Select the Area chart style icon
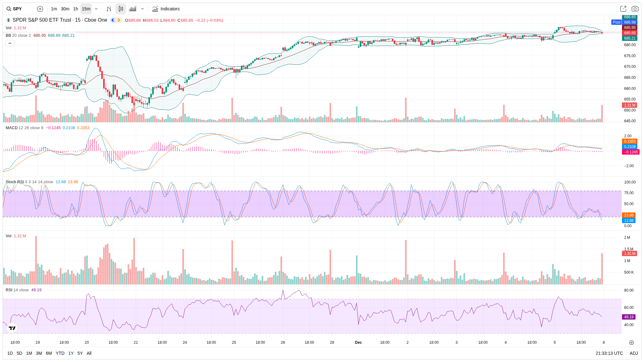This screenshot has width=644, height=362. click(x=133, y=9)
